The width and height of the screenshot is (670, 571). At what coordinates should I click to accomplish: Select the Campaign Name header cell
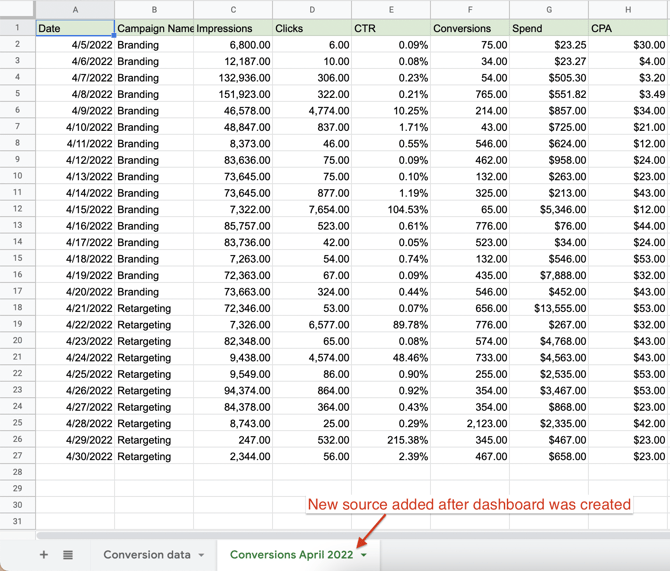tap(154, 28)
